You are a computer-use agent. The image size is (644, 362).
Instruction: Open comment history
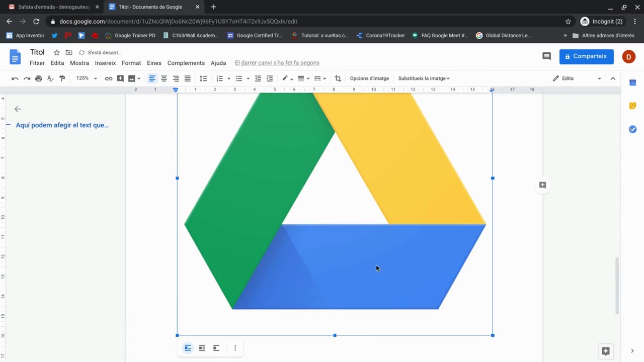[546, 56]
